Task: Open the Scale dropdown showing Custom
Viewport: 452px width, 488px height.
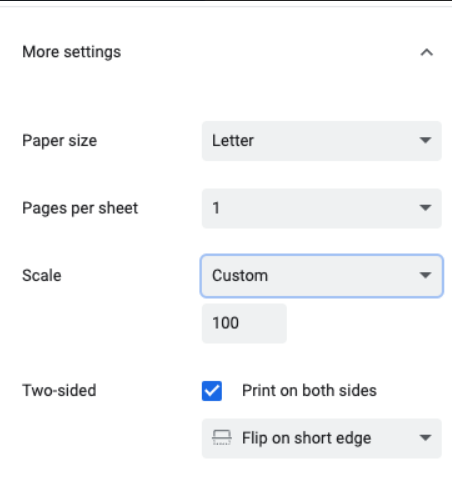Action: click(322, 276)
